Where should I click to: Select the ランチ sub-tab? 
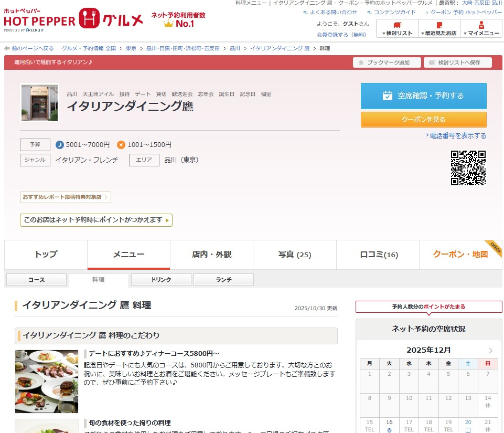(x=223, y=280)
